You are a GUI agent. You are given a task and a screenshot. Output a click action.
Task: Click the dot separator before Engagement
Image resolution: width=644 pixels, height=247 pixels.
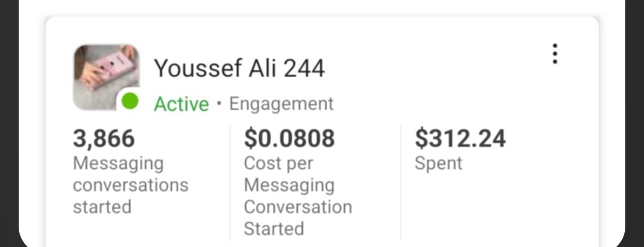[x=219, y=104]
